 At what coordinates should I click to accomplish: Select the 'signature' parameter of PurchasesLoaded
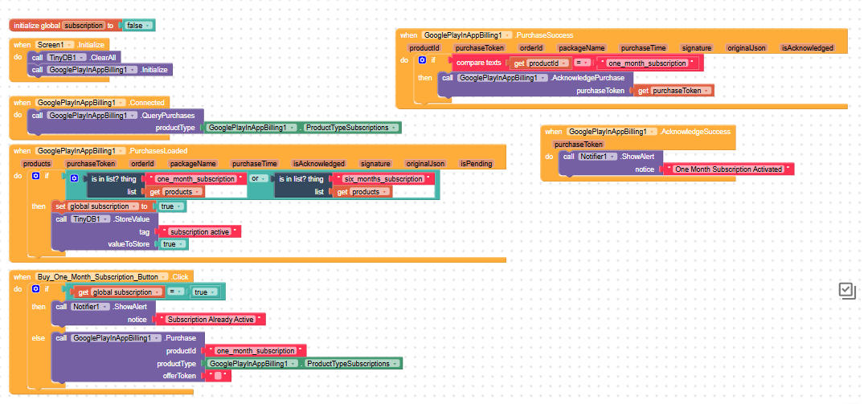pos(375,164)
